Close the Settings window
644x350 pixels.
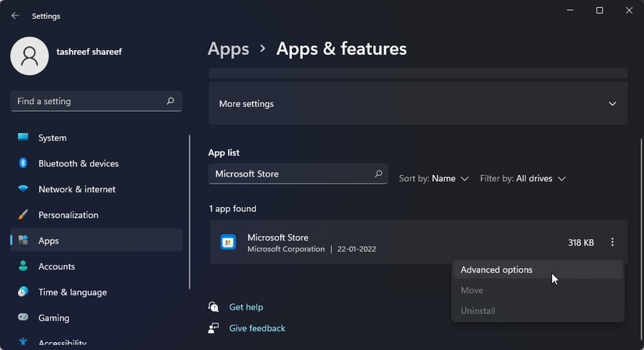[629, 10]
